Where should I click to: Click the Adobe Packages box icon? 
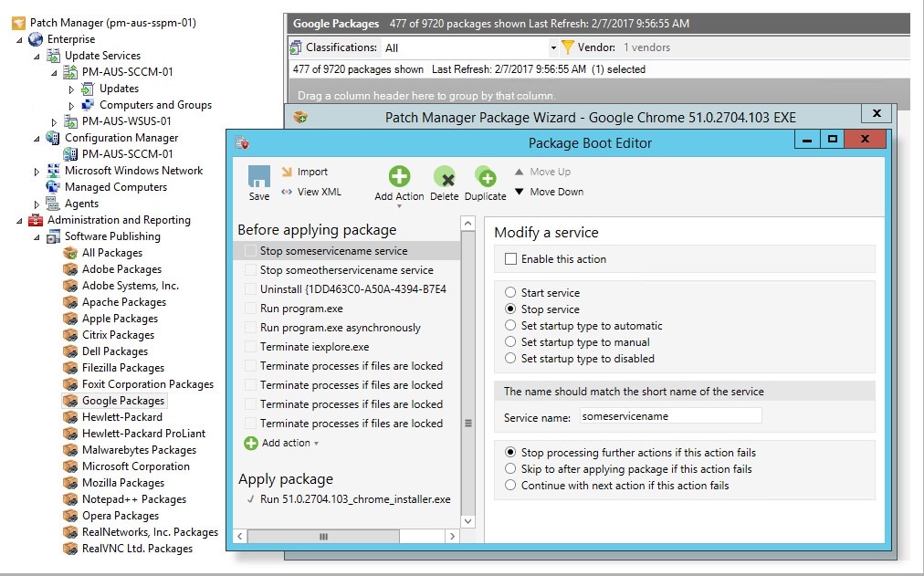pos(70,269)
